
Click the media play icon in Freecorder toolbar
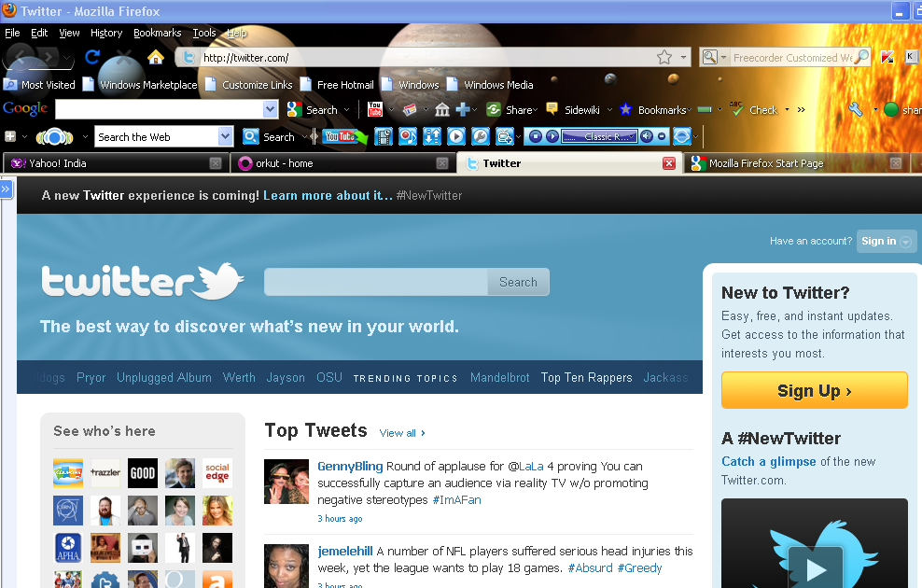(456, 137)
